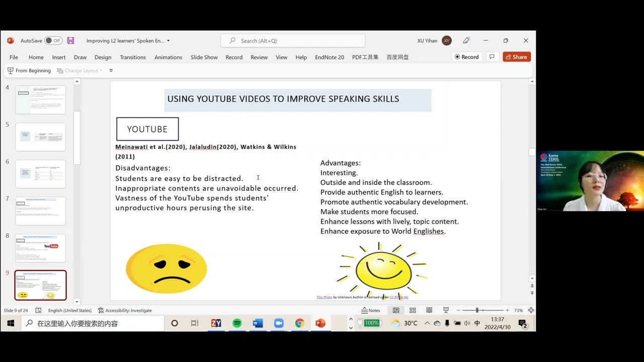
Task: Toggle the Notes pane button
Action: tap(371, 310)
